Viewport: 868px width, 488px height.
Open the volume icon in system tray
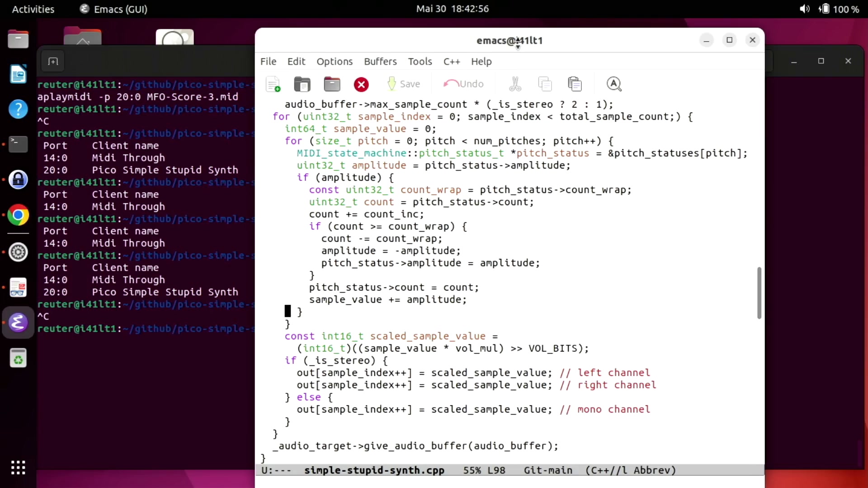(805, 9)
